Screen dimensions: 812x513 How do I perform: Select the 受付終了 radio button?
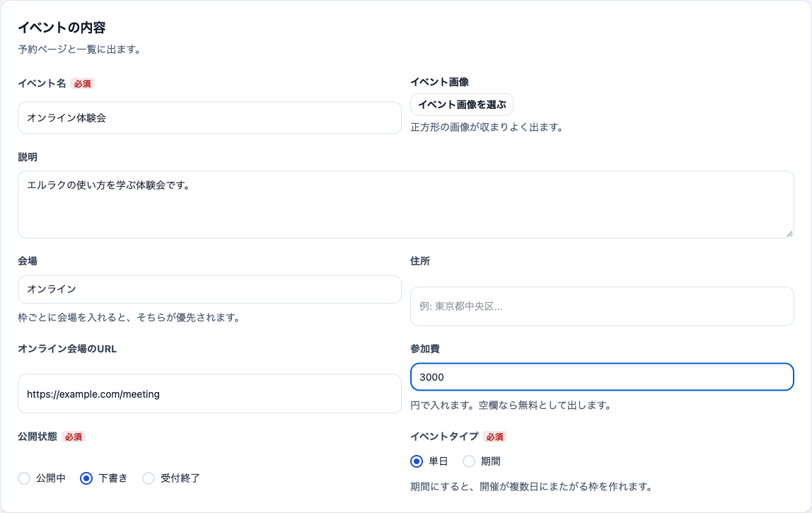tap(149, 478)
